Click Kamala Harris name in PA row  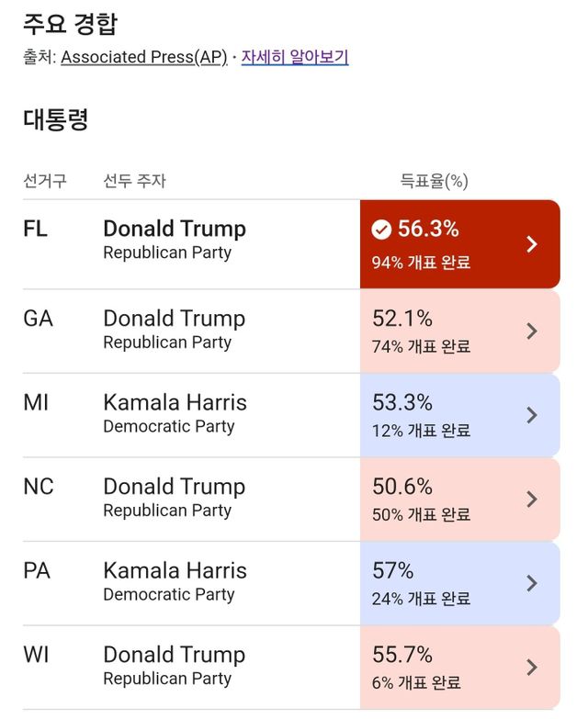[175, 570]
